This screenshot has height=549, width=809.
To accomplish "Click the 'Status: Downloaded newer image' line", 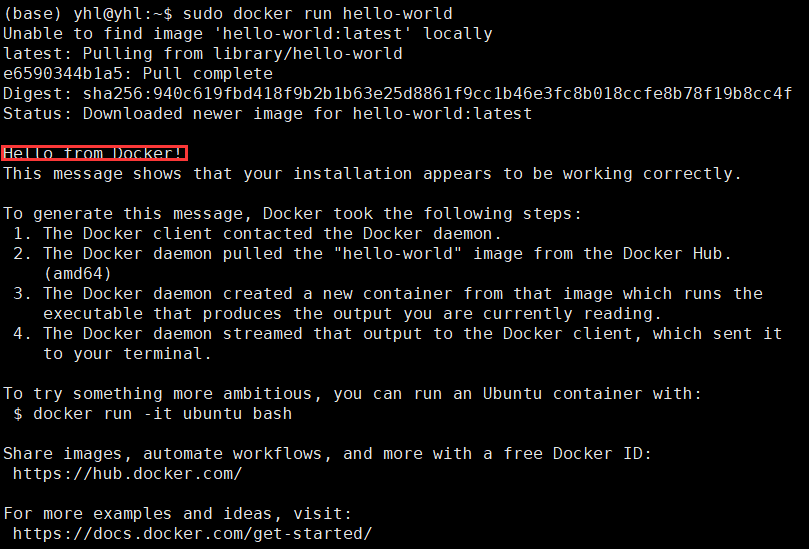I will click(x=267, y=114).
